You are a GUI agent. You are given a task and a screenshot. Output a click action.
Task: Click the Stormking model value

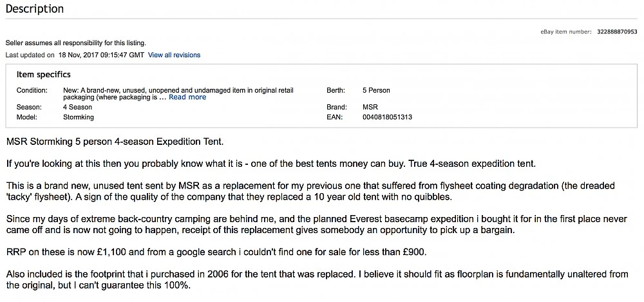point(79,117)
